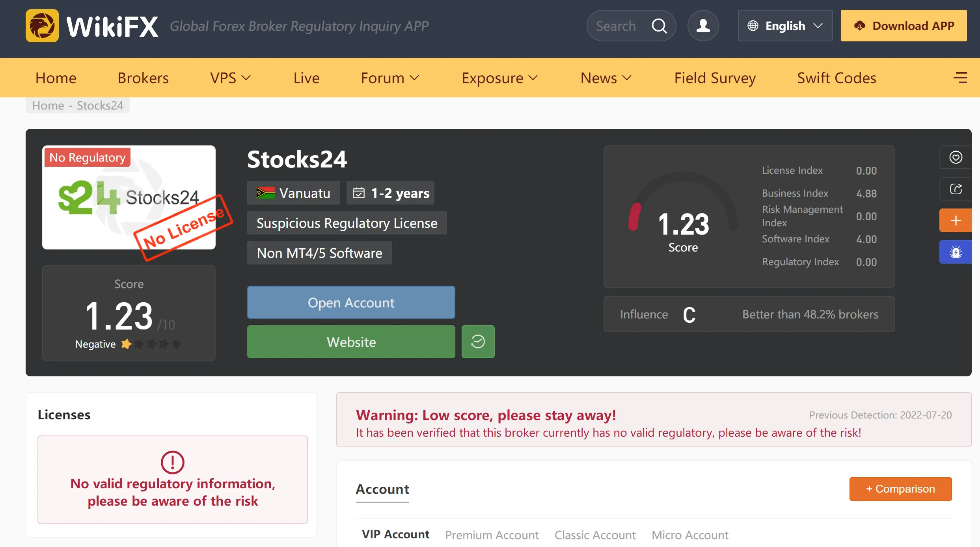This screenshot has width=980, height=547.
Task: Open the Brokers menu item
Action: [x=143, y=78]
